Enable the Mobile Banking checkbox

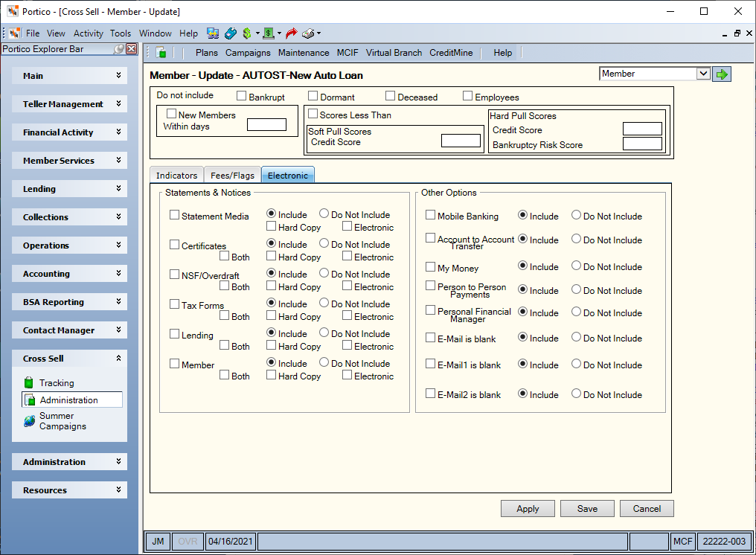(431, 215)
